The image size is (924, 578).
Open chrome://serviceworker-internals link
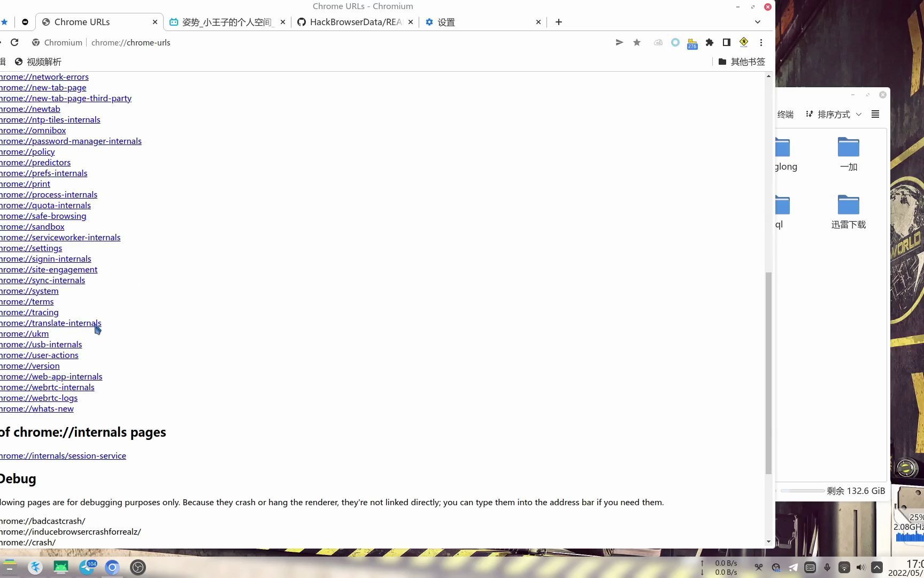tap(60, 237)
